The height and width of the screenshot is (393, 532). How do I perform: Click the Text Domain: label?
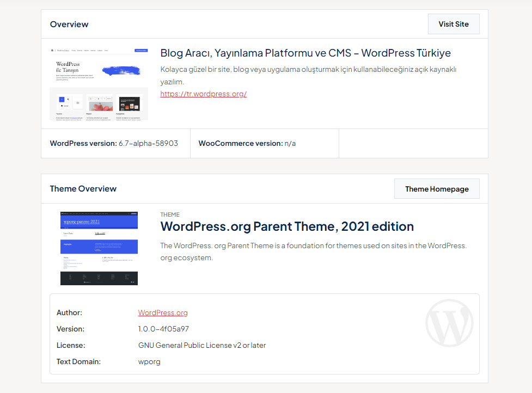[x=79, y=361]
